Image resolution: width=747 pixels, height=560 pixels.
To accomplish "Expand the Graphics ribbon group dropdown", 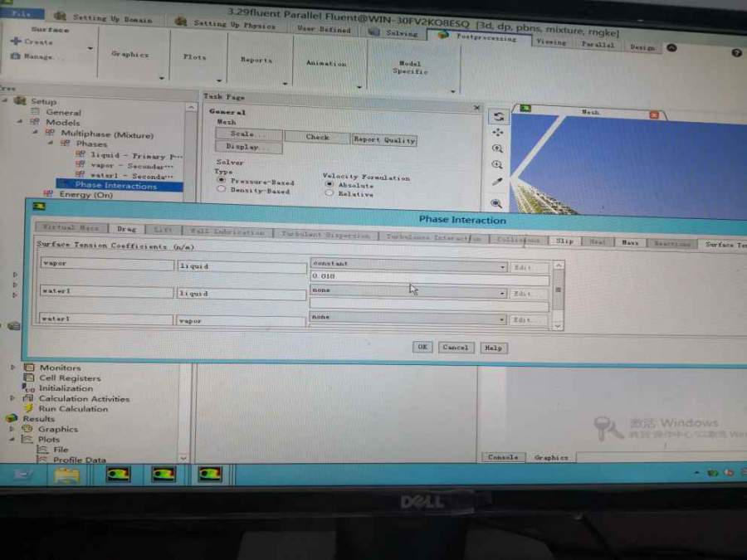I will tap(162, 78).
